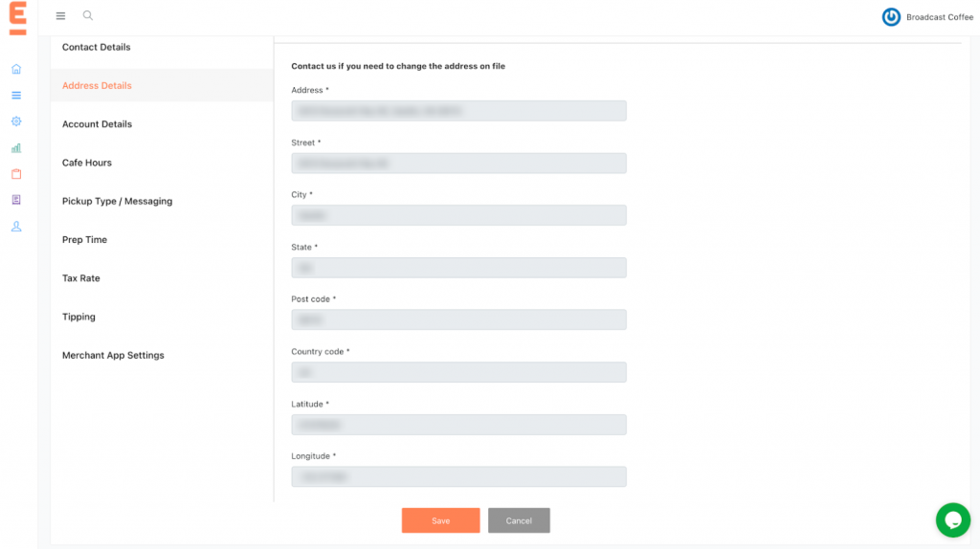
Task: Click the search magnifier icon
Action: [x=88, y=15]
